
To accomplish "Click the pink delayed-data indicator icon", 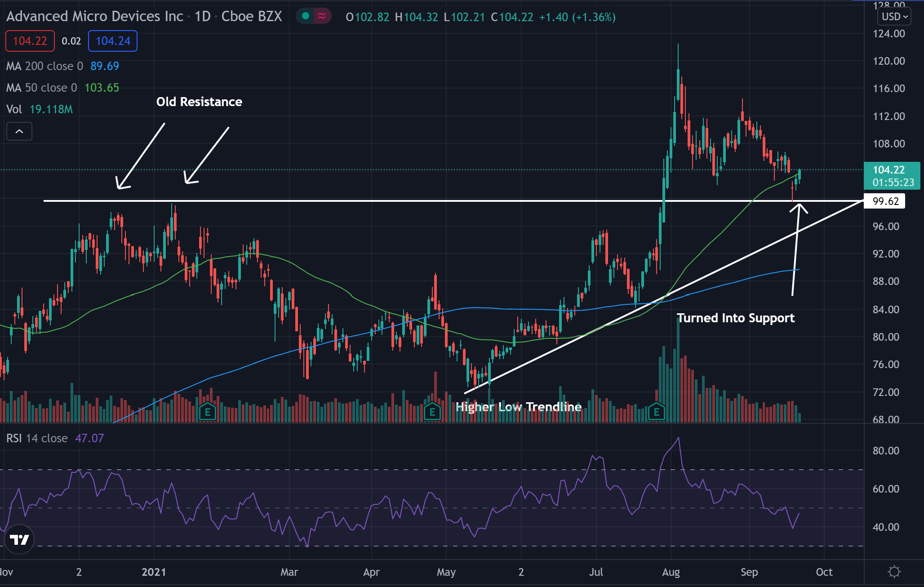I will point(322,17).
